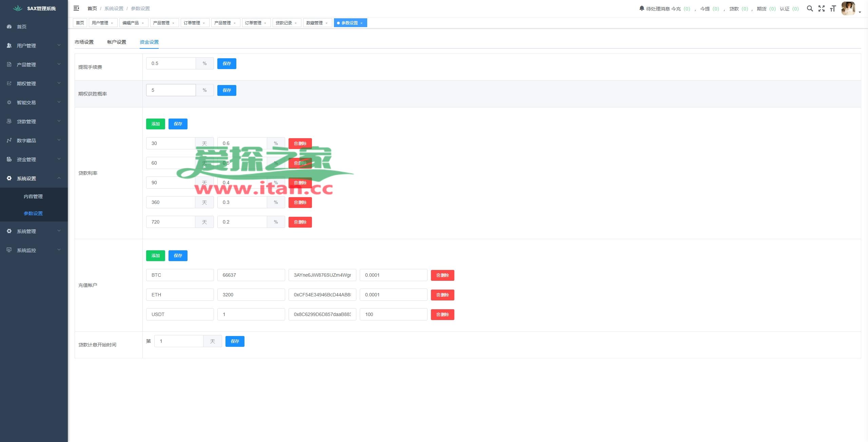The width and height of the screenshot is (868, 442).
Task: Delete the 720 day loan rate row
Action: [300, 222]
